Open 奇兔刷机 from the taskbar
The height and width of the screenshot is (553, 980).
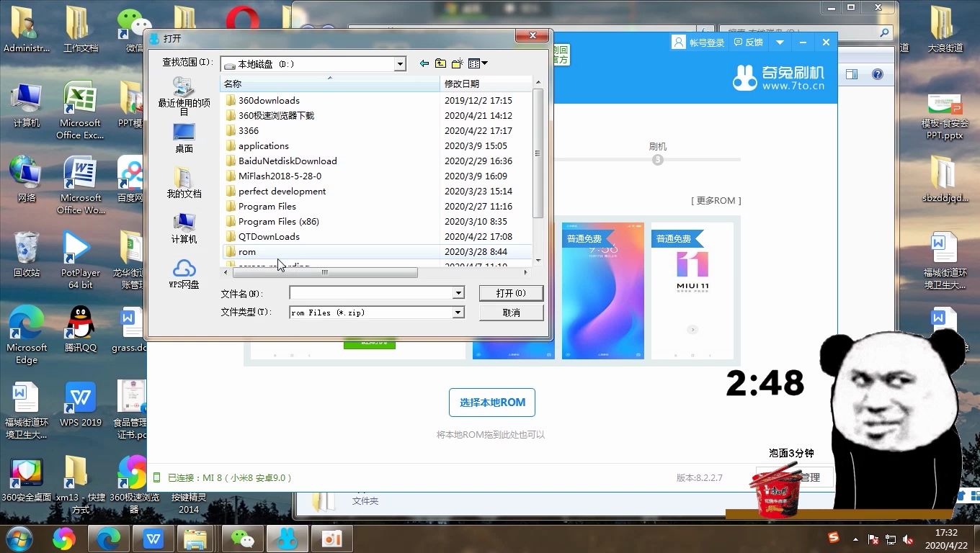287,538
